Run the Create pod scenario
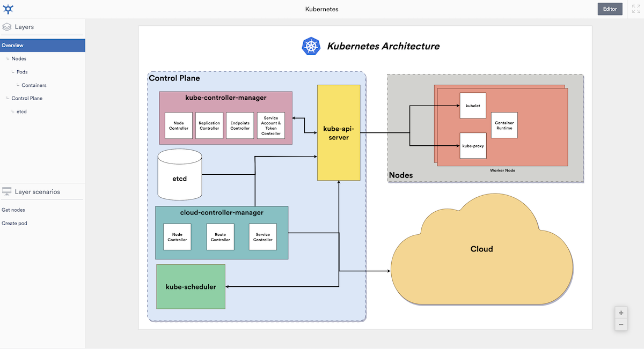Screen dimensions: 644x349 click(x=14, y=223)
